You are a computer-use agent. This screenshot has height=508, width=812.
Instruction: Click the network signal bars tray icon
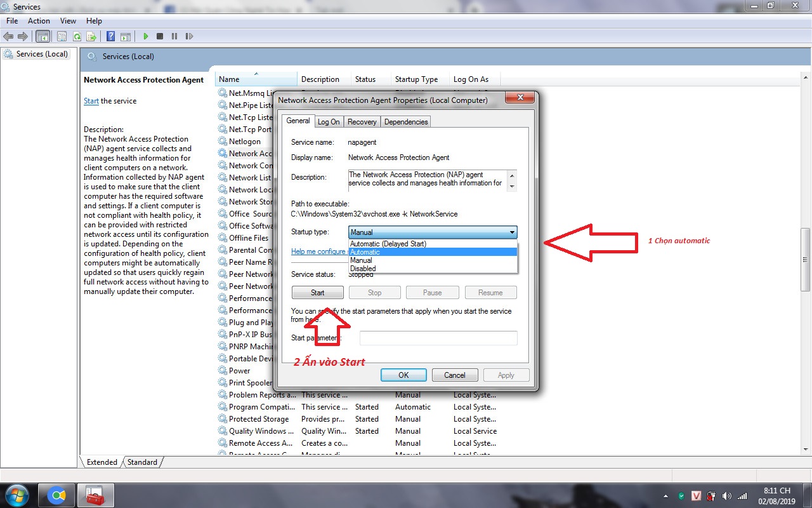click(x=741, y=496)
